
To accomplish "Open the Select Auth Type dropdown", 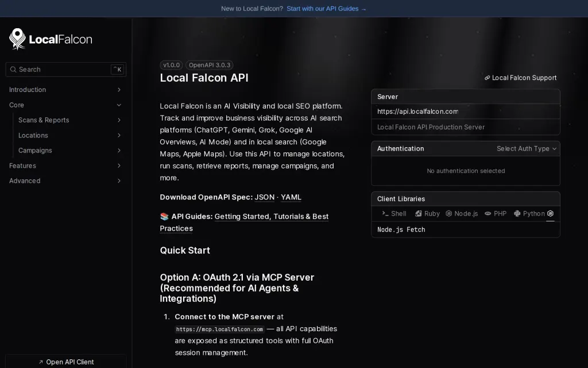I will pos(527,149).
